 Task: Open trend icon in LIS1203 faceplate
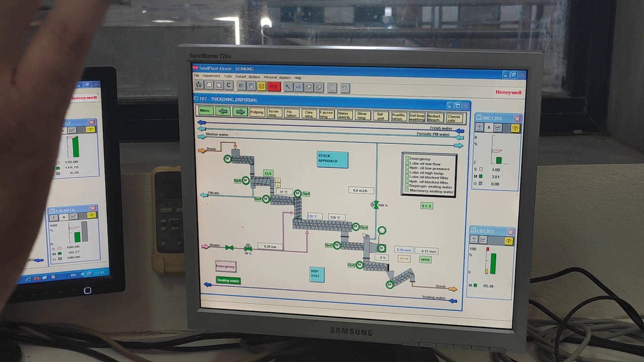point(483,240)
